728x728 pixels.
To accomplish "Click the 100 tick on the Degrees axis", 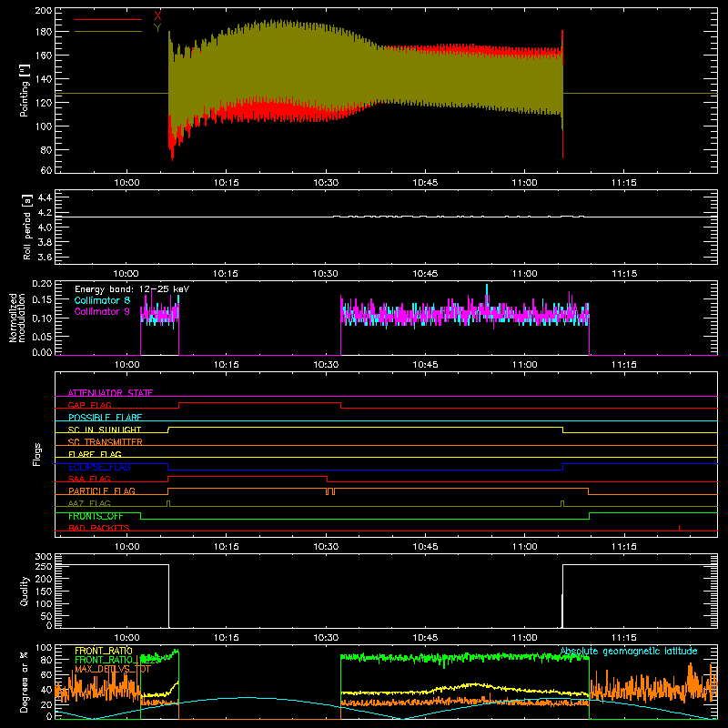I will (44, 648).
